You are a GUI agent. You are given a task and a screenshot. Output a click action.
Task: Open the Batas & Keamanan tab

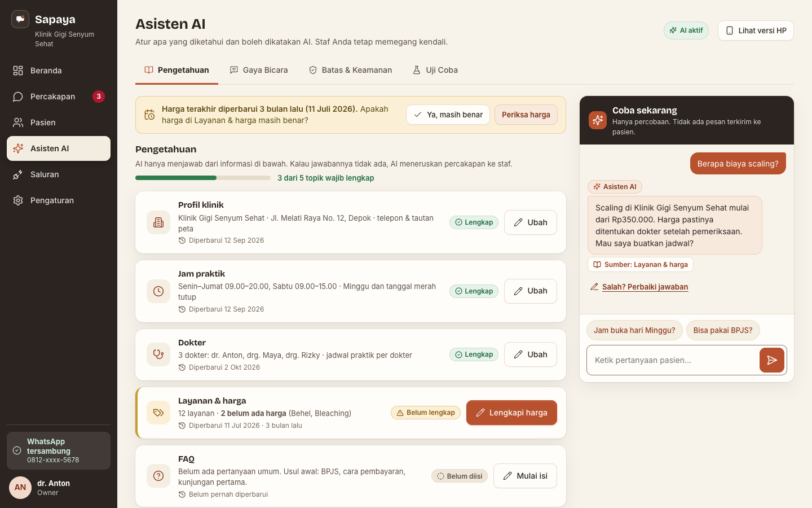click(350, 70)
